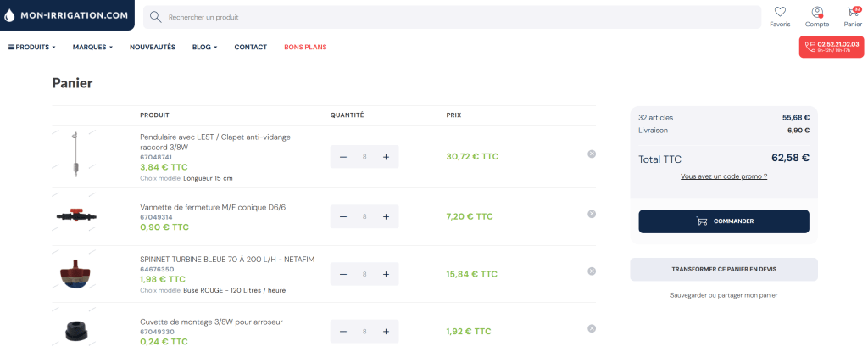Viewport: 868px width, 358px height.
Task: Remove the Spinnet Turbine Bleue item
Action: coord(592,271)
